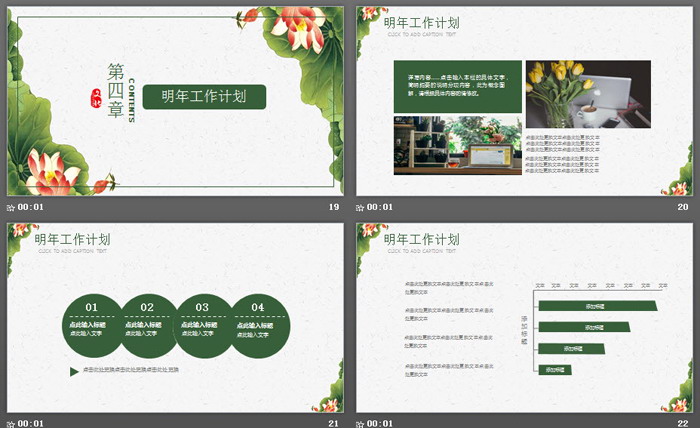
Task: Click the shortest green bar on slide 22 chart
Action: tap(555, 370)
